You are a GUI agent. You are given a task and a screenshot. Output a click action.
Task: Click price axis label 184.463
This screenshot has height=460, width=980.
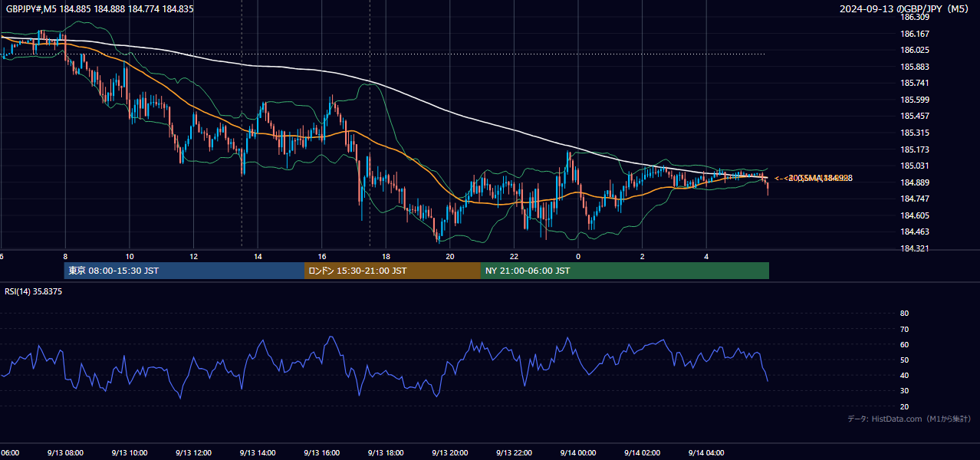pyautogui.click(x=914, y=232)
